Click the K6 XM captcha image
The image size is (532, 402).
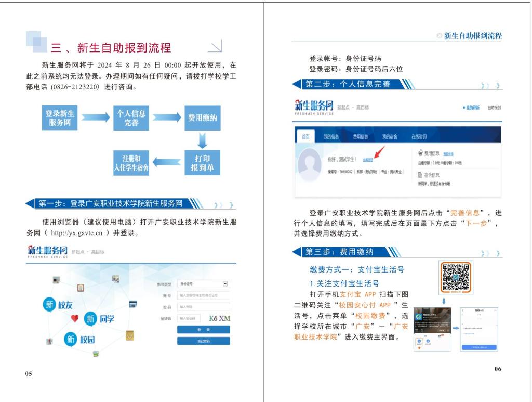[219, 318]
